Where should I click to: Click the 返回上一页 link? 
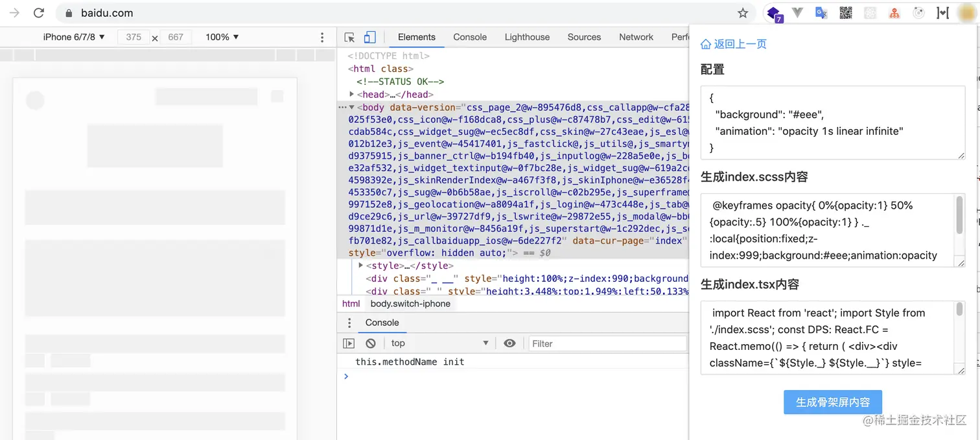click(740, 43)
